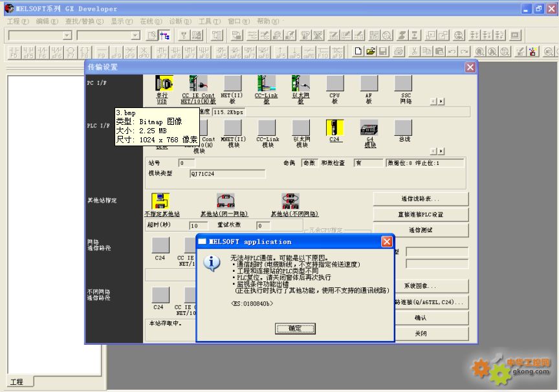The width and height of the screenshot is (559, 392).
Task: Choose the Ethernet module (以太网模块) icon in PLC I/F
Action: (x=301, y=127)
